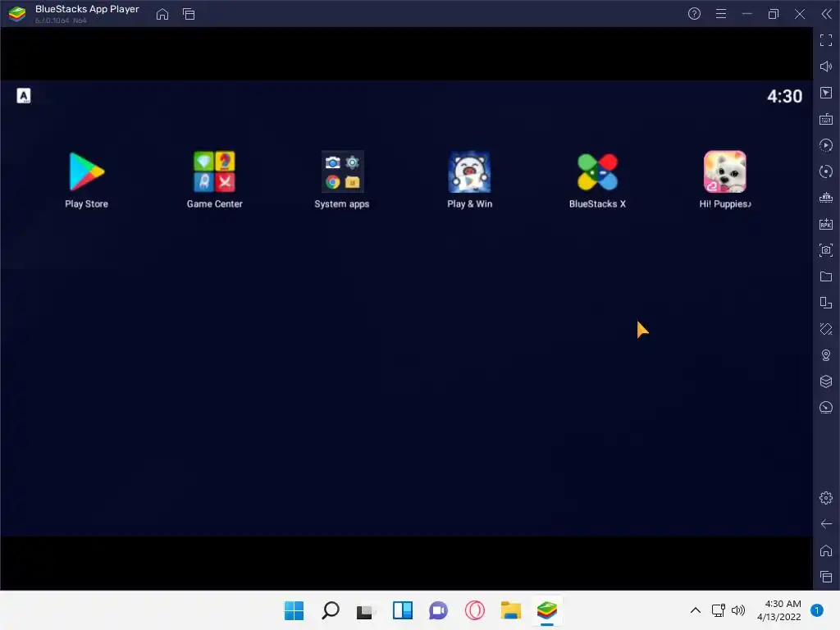Open File Explorer from the taskbar
Viewport: 840px width, 630px height.
click(510, 610)
